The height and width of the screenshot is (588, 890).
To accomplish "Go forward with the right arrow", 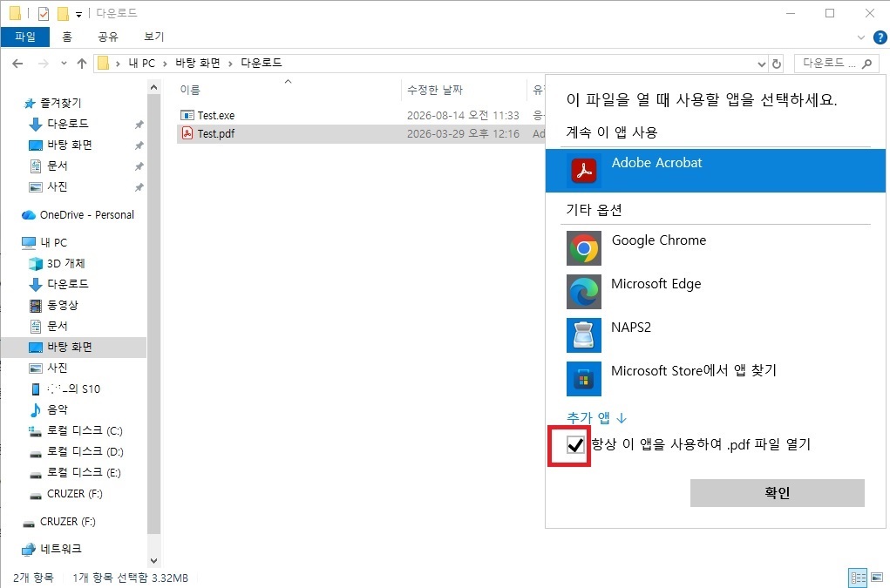I will coord(43,64).
